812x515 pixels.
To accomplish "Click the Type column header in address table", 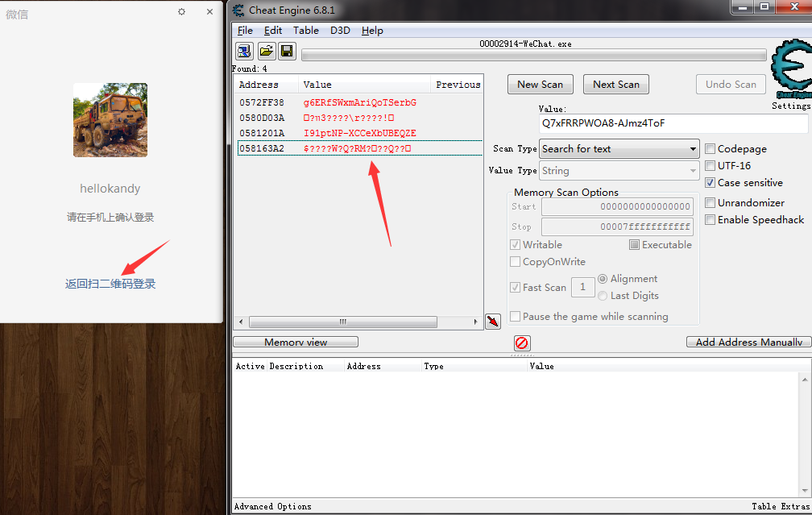I will (474, 366).
